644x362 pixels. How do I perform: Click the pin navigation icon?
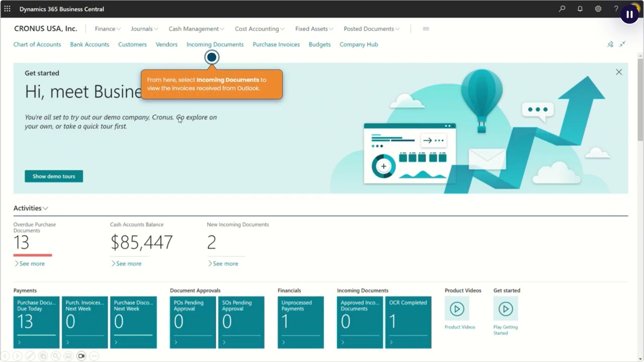(610, 44)
